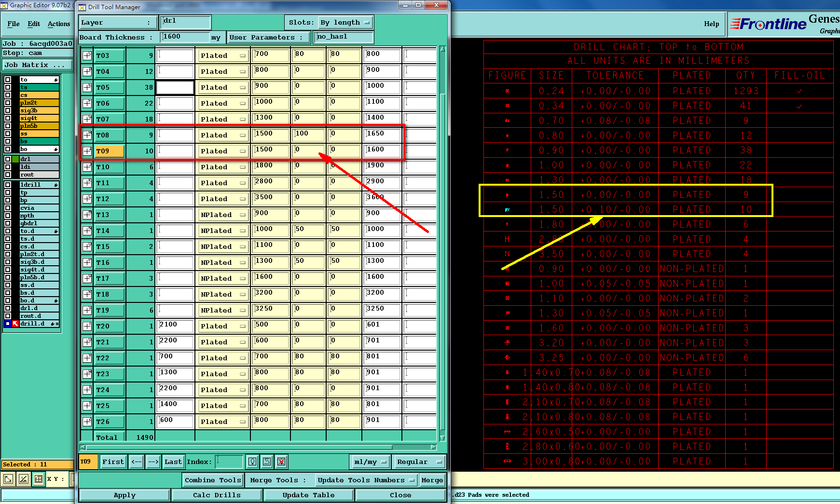Click the green color swatch of drl layer
The width and height of the screenshot is (840, 504).
[x=15, y=159]
